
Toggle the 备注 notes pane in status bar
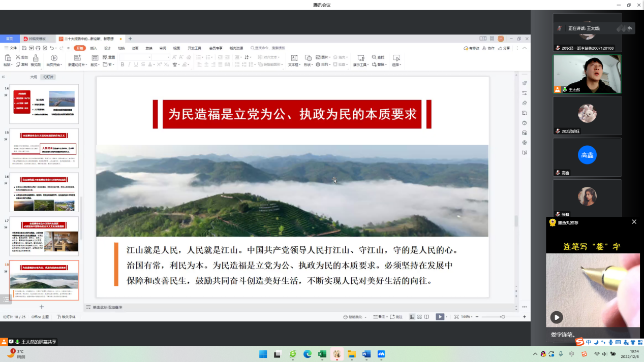(378, 317)
